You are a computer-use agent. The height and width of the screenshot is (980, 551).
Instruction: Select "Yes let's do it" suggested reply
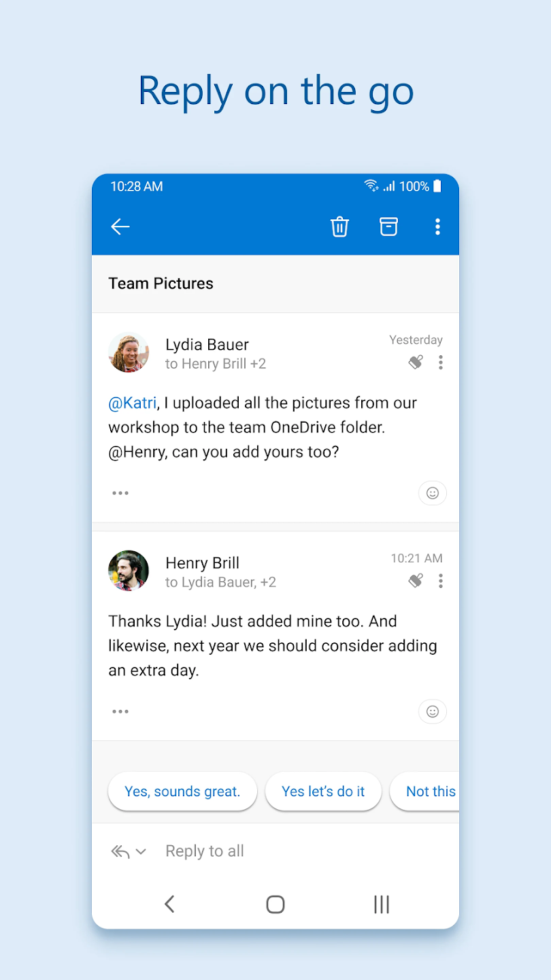[323, 791]
